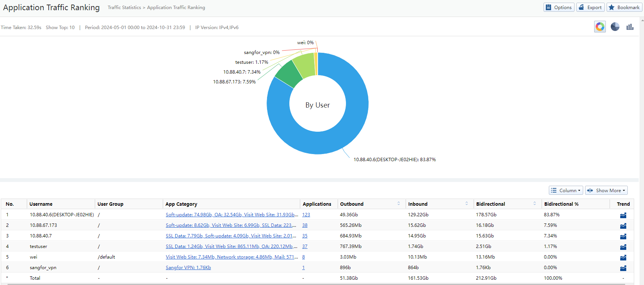Open trend chart for 10.88.67.173 row

623,226
